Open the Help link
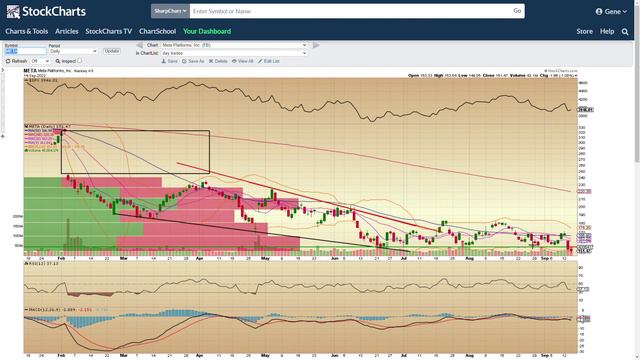Viewport: 640px width, 360px height. (x=607, y=31)
